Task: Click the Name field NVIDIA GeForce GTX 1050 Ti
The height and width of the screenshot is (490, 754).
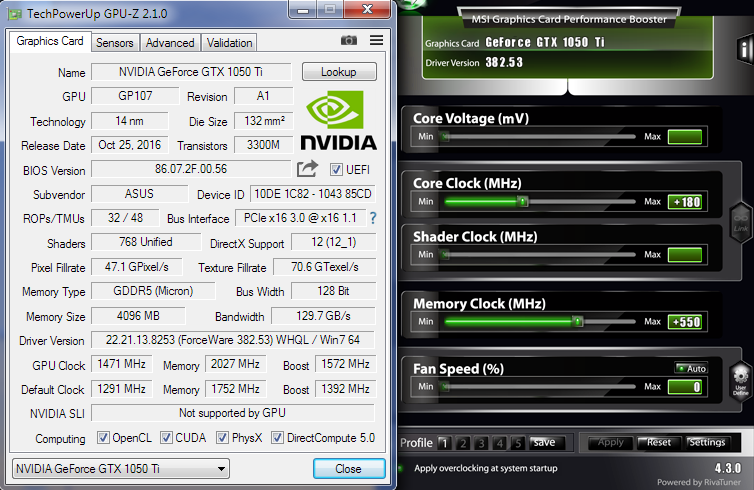Action: tap(191, 72)
